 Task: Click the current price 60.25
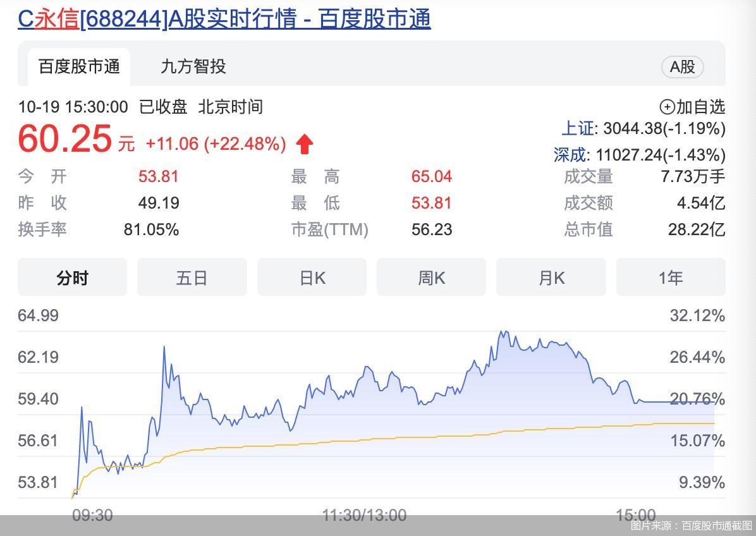click(x=65, y=139)
